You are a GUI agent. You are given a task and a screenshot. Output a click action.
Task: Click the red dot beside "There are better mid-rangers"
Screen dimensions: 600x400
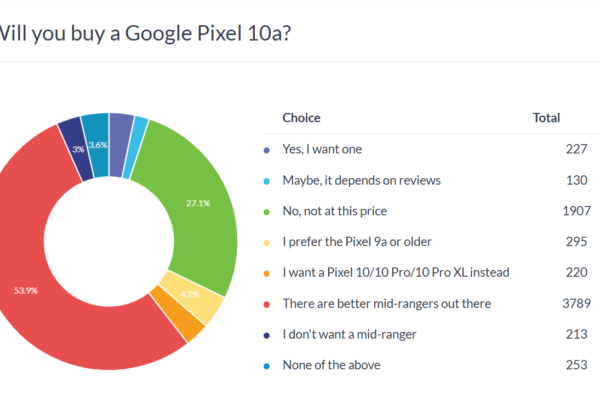point(266,304)
